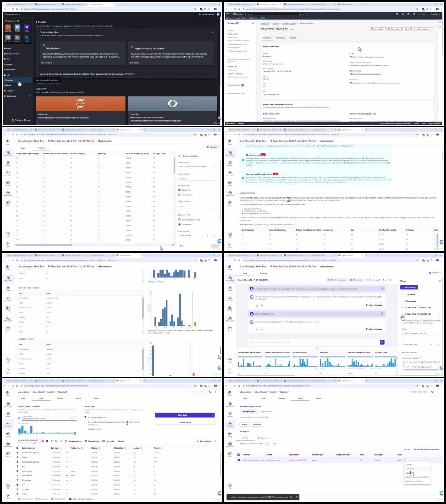The width and height of the screenshot is (446, 504).
Task: Click Configure model link on Build tab
Action: click(x=94, y=429)
